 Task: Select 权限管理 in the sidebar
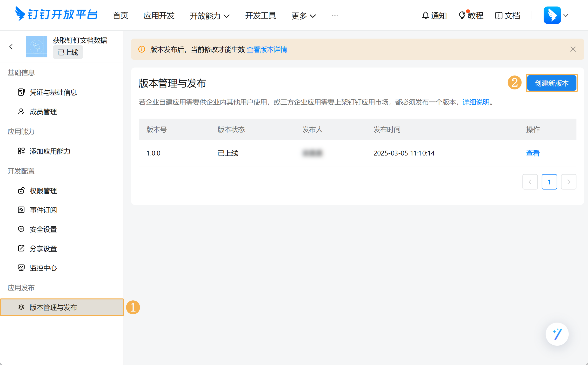(43, 191)
